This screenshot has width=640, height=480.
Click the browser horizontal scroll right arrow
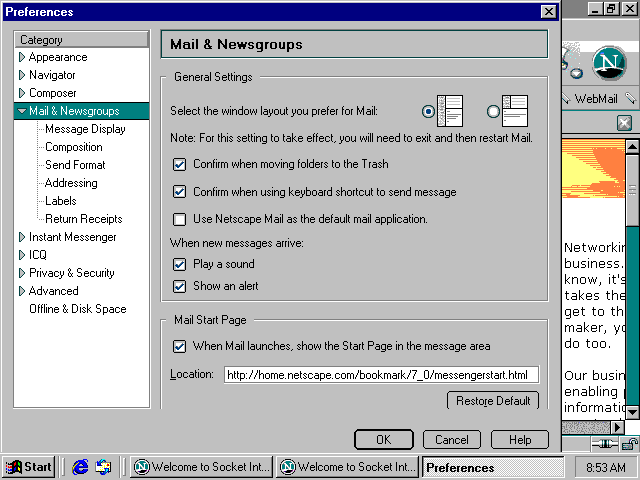point(618,427)
